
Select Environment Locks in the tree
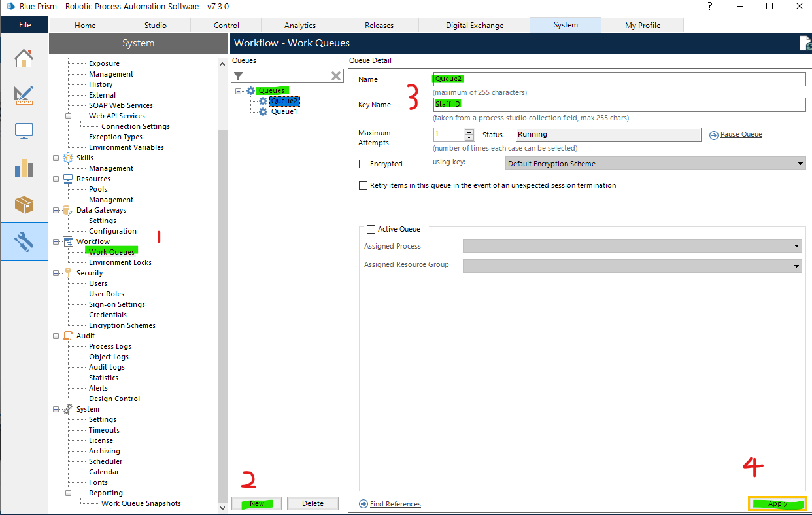point(120,262)
